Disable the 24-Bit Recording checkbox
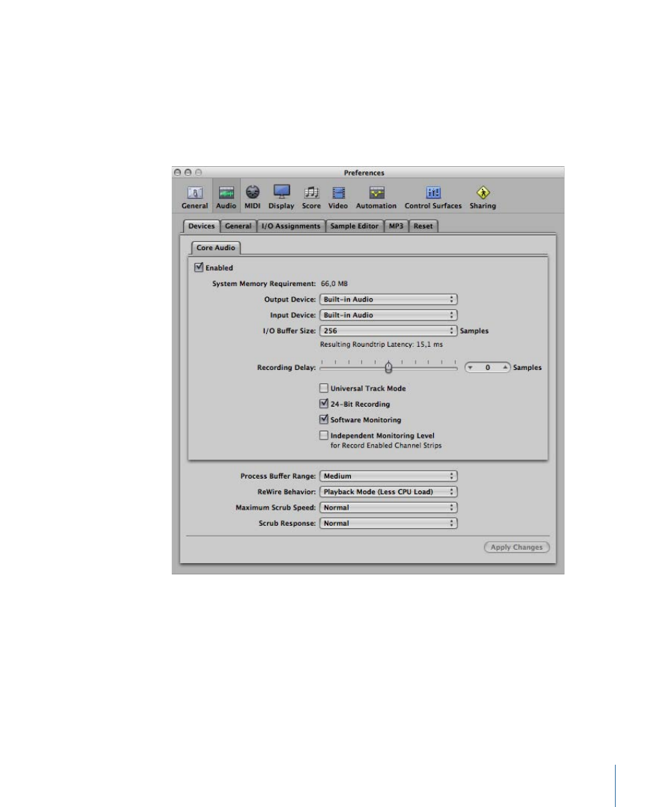The height and width of the screenshot is (807, 672). click(323, 403)
